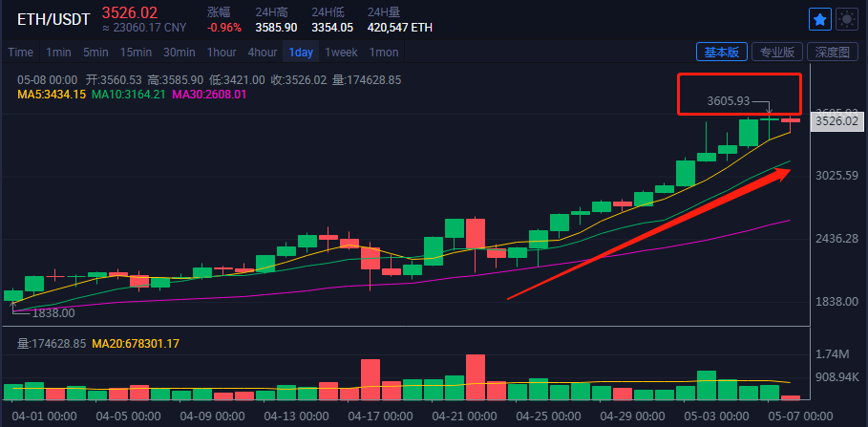Click the 04-01 00:00 date label
Viewport: 868px width, 427px height.
[44, 416]
